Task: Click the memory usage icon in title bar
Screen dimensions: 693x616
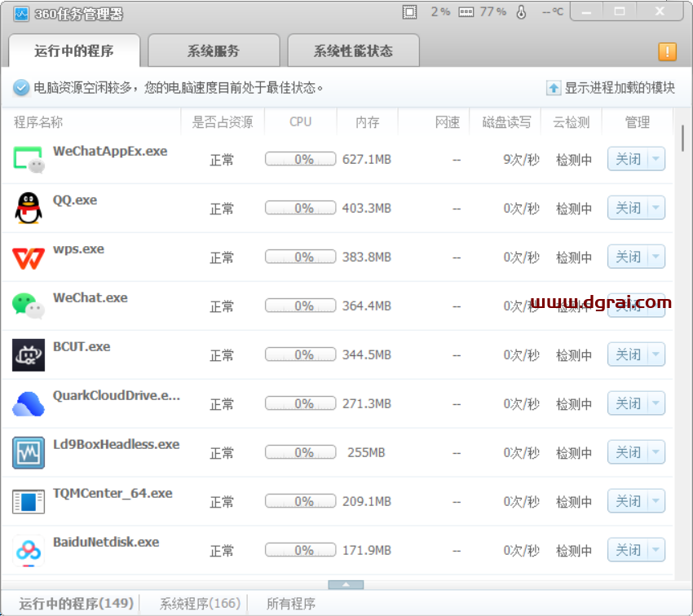Action: point(466,12)
